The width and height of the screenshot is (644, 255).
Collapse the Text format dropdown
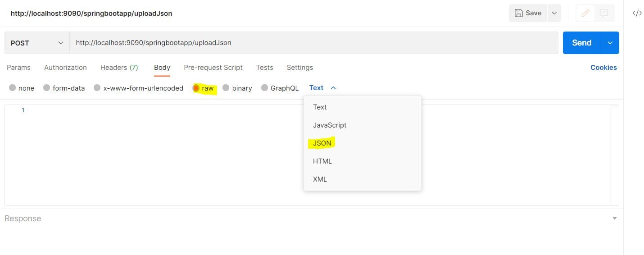pos(322,88)
